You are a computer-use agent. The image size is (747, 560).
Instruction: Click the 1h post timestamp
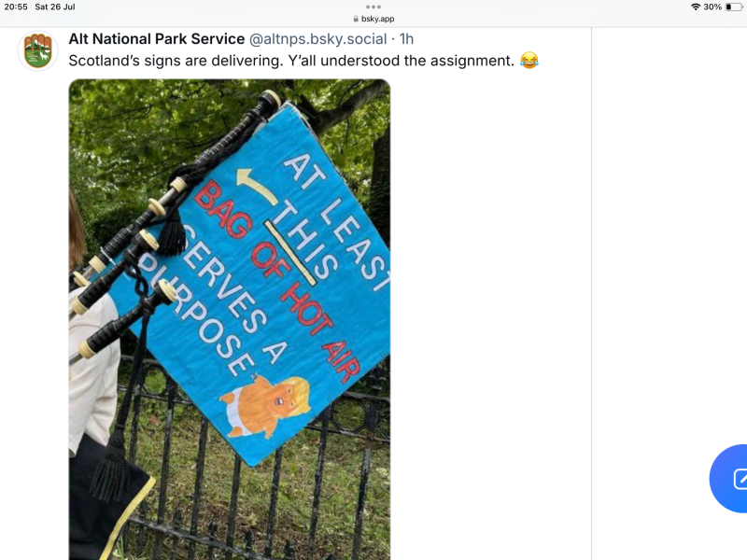tap(406, 38)
